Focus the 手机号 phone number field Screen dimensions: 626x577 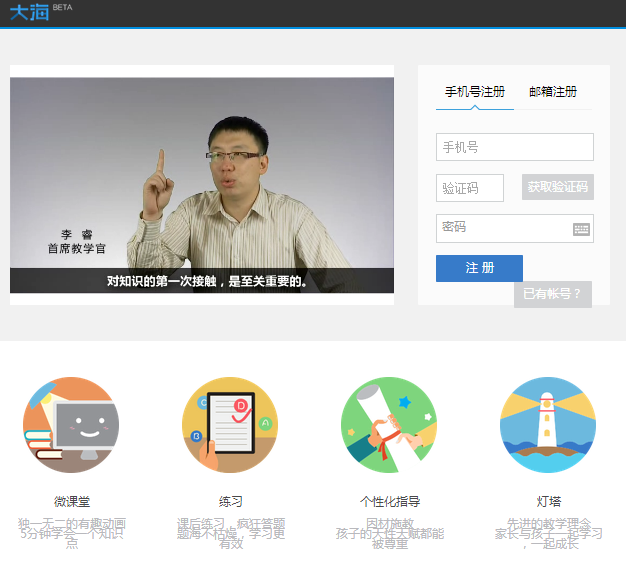pyautogui.click(x=514, y=147)
